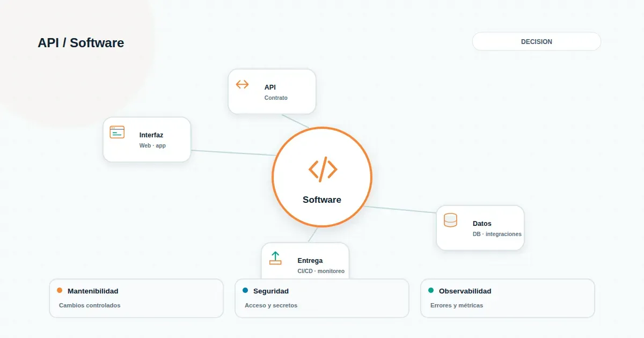Click the API / Software heading
The image size is (644, 338).
click(x=81, y=43)
